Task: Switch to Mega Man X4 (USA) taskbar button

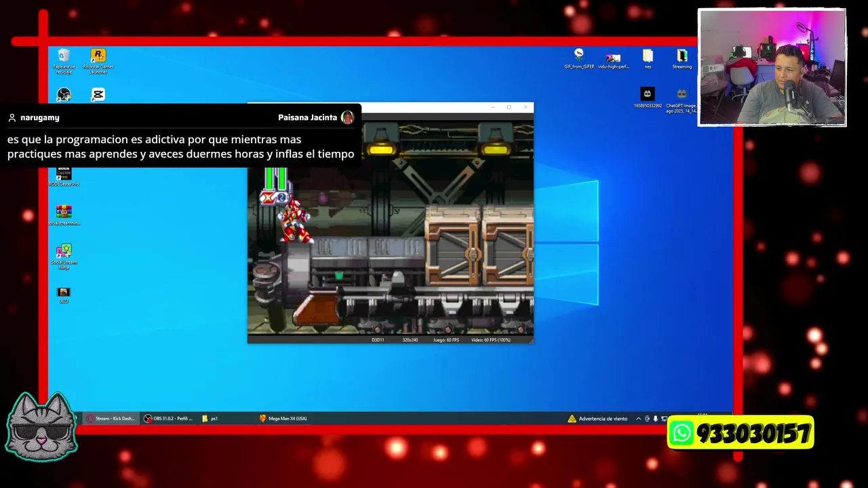Action: coord(283,418)
